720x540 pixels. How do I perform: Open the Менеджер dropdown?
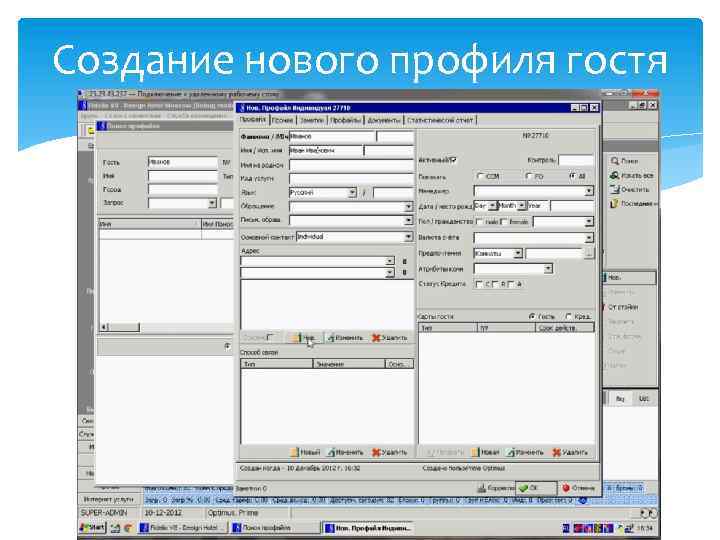[589, 191]
